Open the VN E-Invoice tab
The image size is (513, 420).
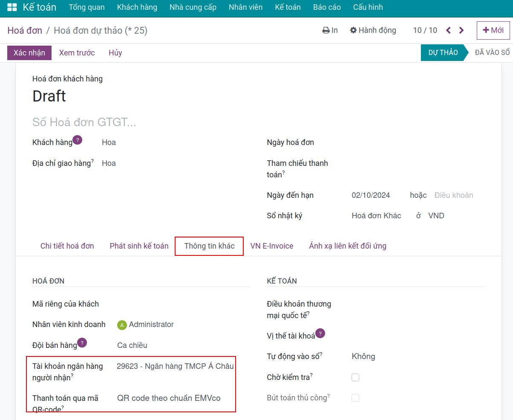(x=272, y=246)
